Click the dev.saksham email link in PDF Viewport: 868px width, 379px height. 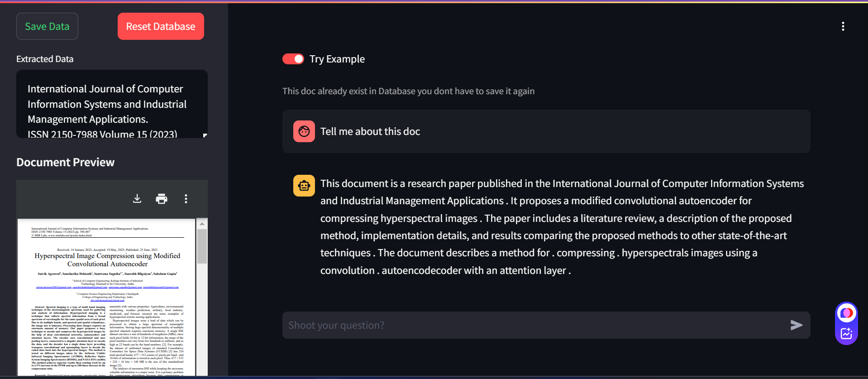click(x=107, y=300)
